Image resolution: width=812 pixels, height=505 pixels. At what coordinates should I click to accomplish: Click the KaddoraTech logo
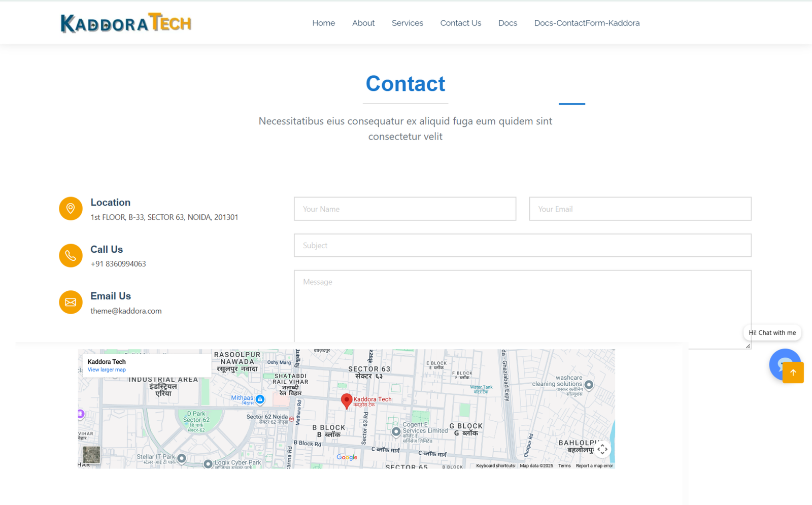coord(126,23)
